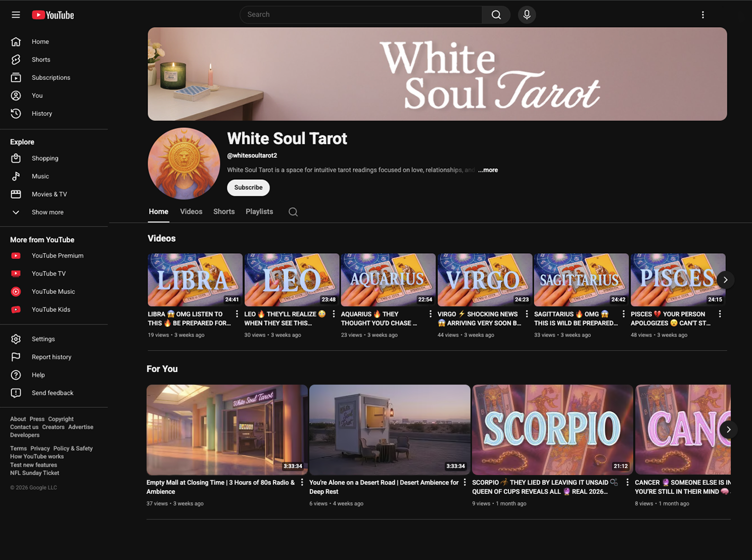Go to the Shopping explore section
752x560 pixels.
[x=45, y=158]
